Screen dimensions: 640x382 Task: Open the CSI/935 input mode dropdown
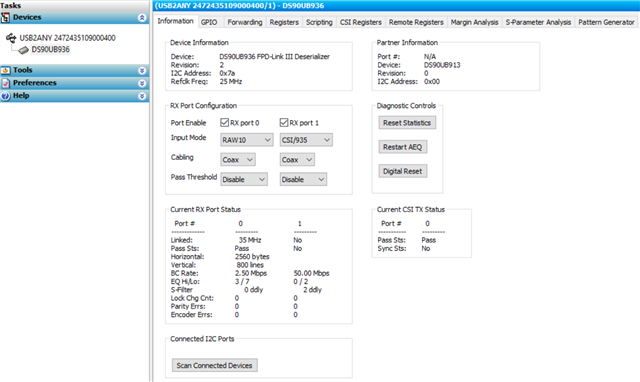[306, 140]
